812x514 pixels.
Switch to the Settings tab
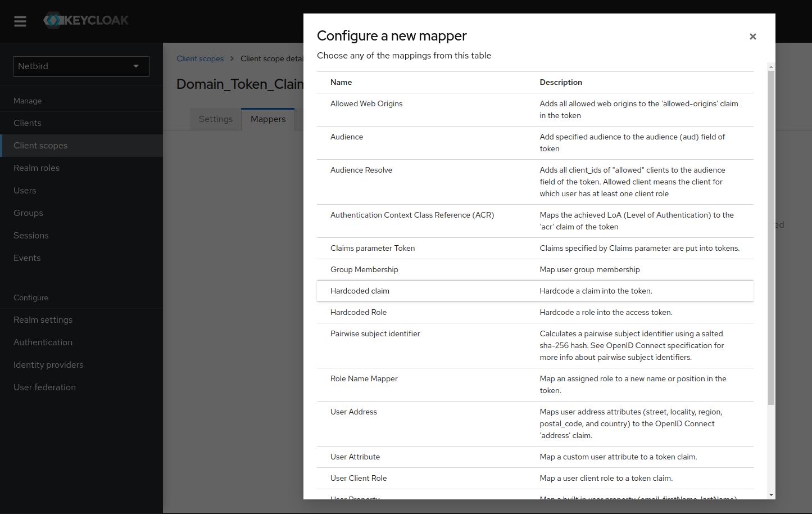pos(215,119)
